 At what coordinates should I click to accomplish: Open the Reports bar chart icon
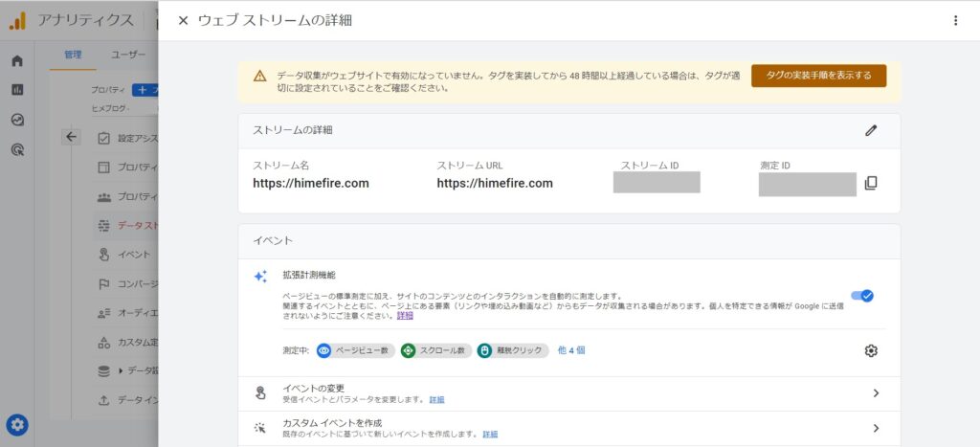[x=17, y=90]
